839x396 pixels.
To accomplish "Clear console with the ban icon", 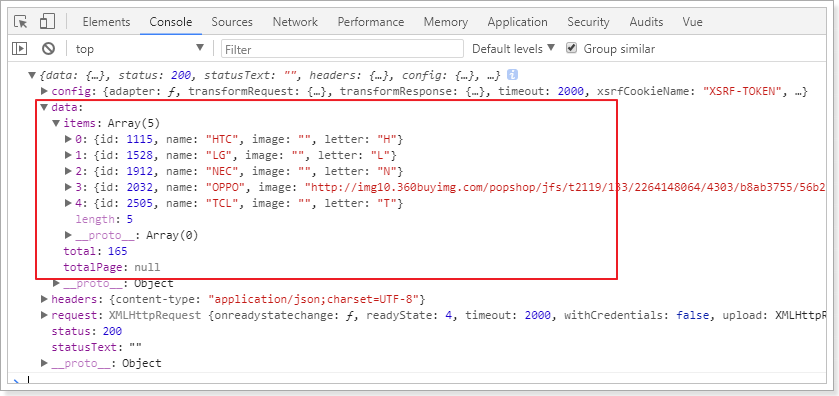I will tap(49, 49).
